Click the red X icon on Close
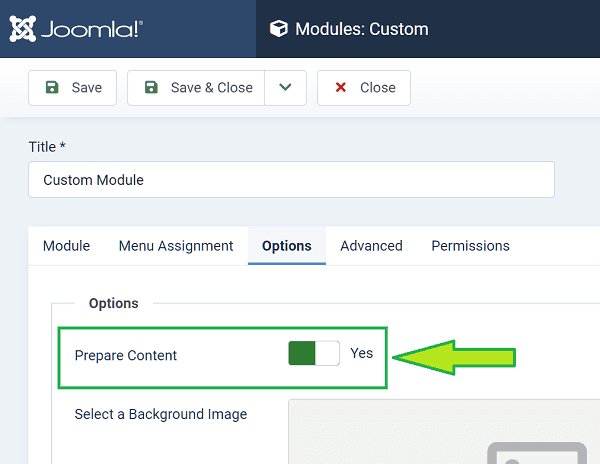Image resolution: width=600 pixels, height=464 pixels. pos(341,88)
